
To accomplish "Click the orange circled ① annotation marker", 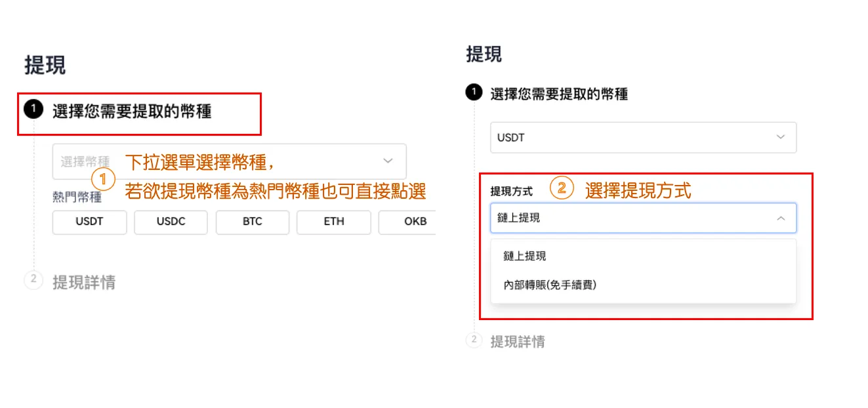I will coord(103,179).
